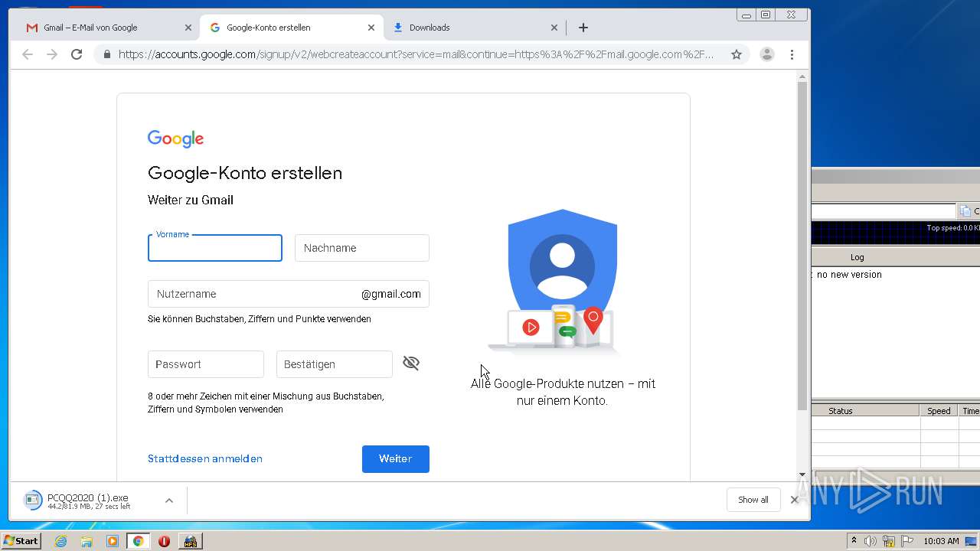Toggle password visibility eye icon
Viewport: 980px width, 551px height.
point(411,363)
